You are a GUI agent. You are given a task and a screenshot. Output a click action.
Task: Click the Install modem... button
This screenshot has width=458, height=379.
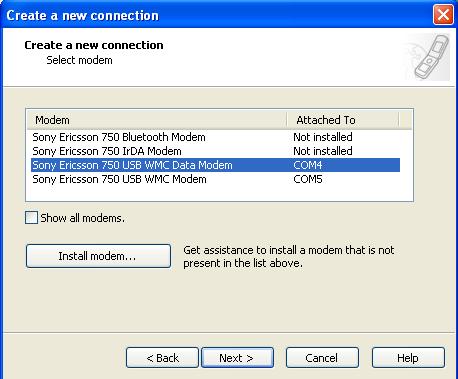point(98,256)
